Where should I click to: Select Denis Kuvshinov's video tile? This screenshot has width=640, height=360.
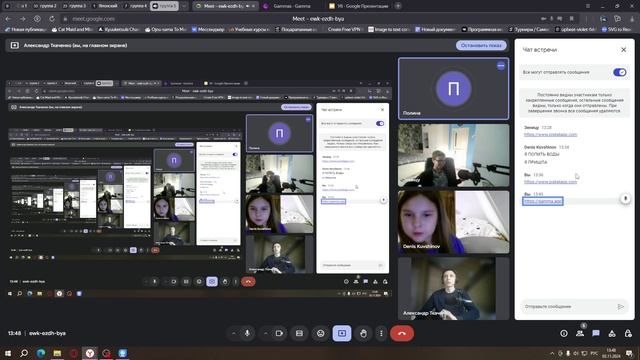click(x=453, y=222)
